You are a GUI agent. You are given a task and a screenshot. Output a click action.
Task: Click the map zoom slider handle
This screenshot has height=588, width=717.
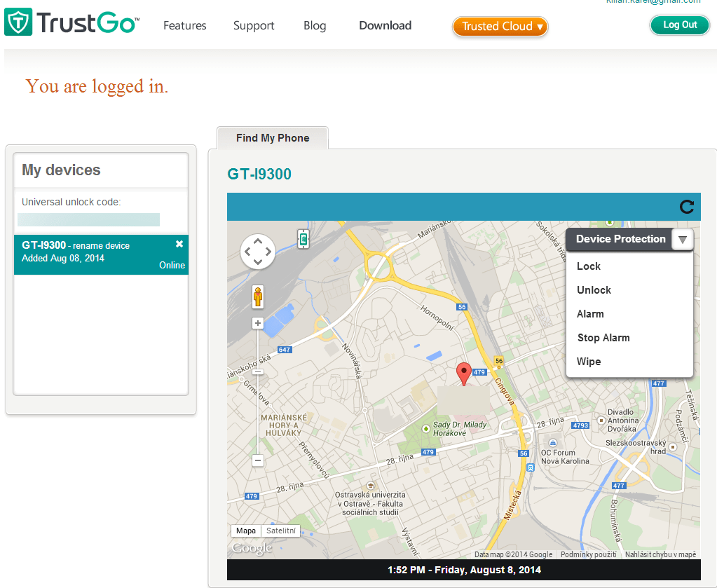pos(258,372)
